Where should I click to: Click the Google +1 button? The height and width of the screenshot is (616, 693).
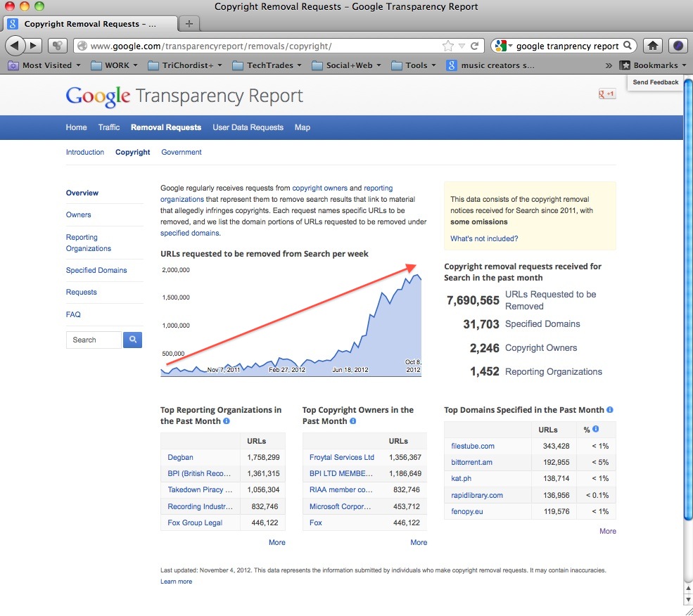[x=606, y=94]
